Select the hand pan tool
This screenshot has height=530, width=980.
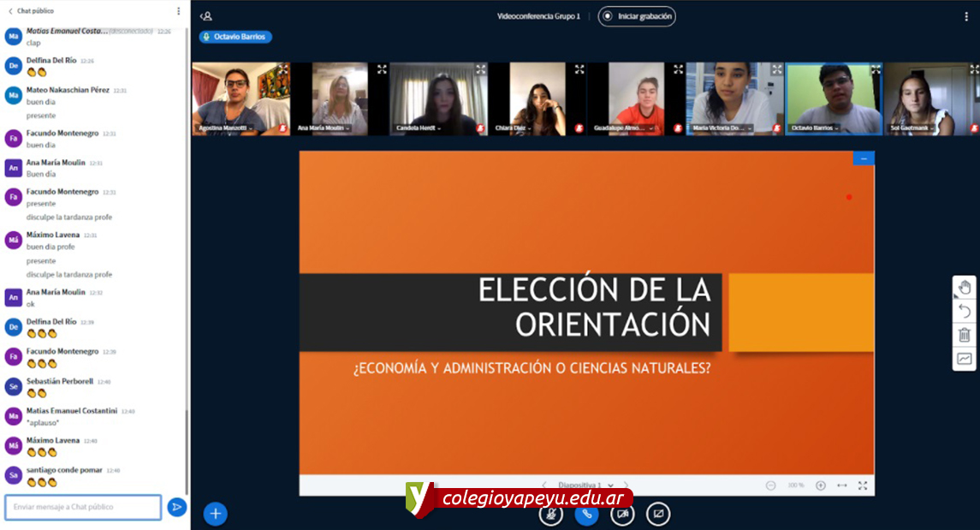pos(965,288)
